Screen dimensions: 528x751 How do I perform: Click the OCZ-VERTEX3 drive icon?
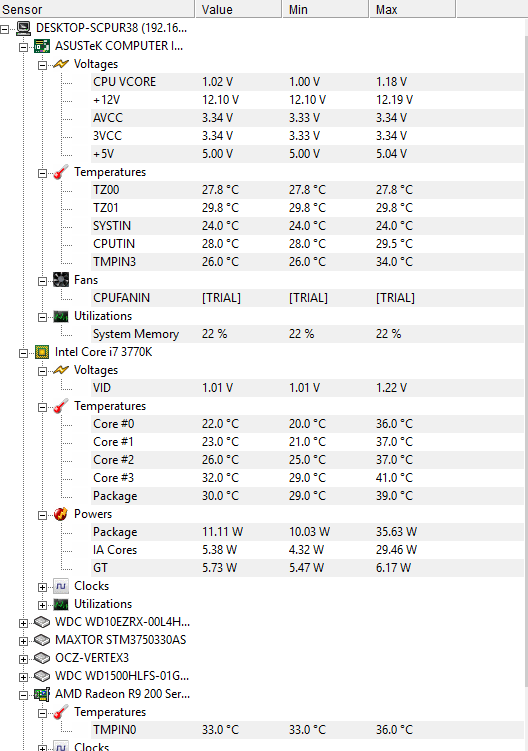pyautogui.click(x=42, y=659)
